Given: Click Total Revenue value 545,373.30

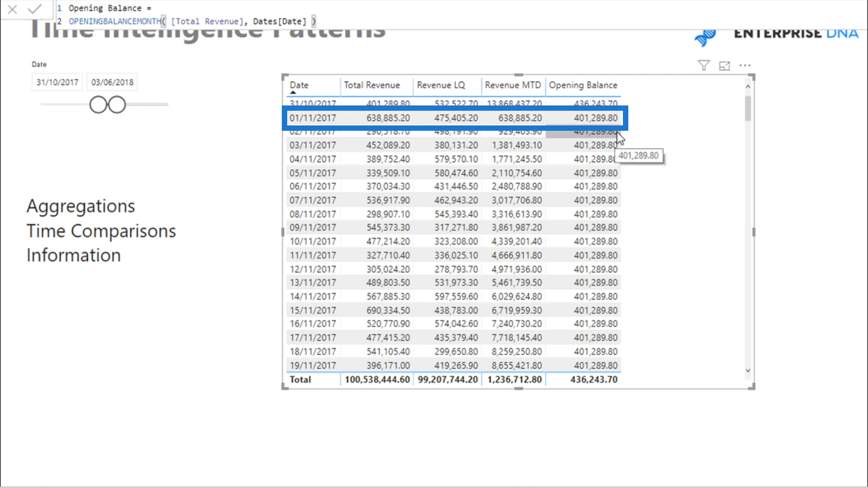Looking at the screenshot, I should [x=388, y=228].
